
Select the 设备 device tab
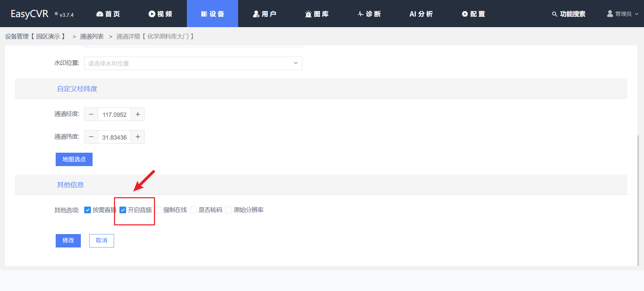(x=212, y=14)
